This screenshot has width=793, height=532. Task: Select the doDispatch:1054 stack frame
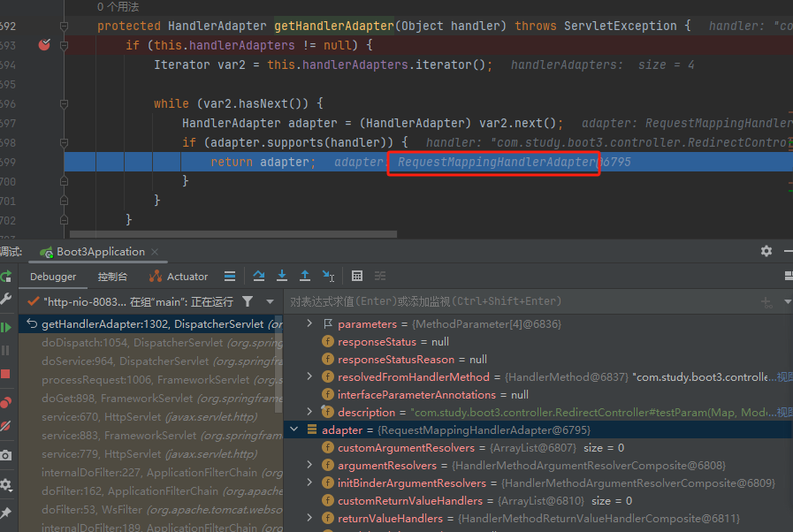coord(150,343)
